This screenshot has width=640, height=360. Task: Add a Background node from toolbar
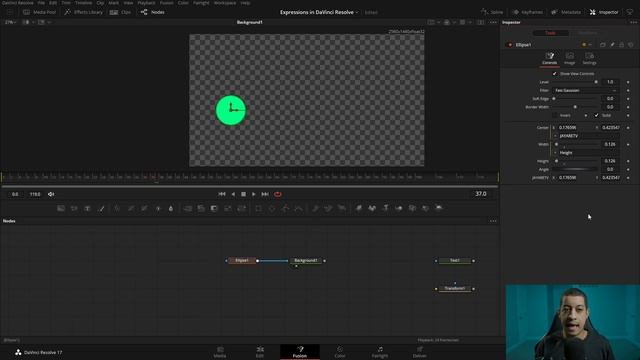point(61,209)
